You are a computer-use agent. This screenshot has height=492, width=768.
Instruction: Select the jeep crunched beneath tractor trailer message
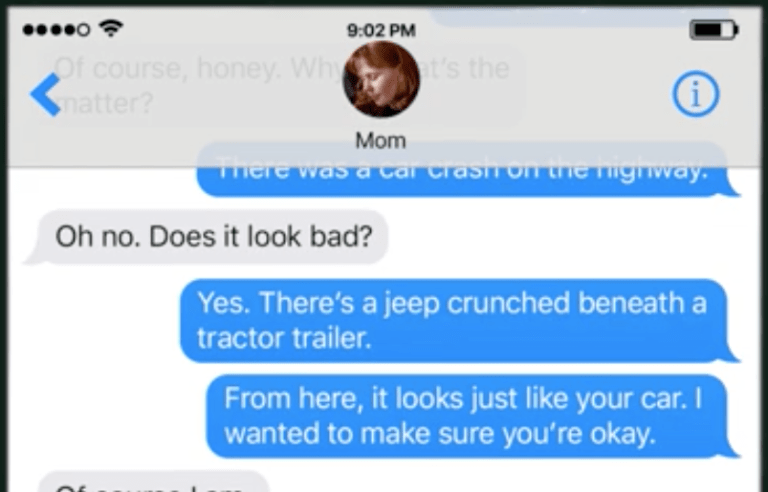tap(460, 320)
